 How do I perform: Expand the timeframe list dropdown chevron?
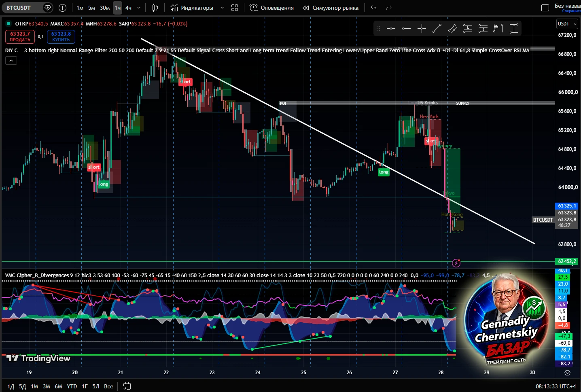coord(139,8)
